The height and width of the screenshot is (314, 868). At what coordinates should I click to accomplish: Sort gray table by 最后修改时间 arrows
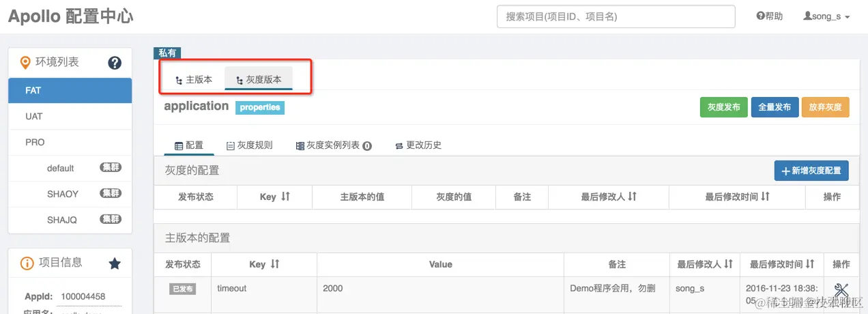(765, 197)
